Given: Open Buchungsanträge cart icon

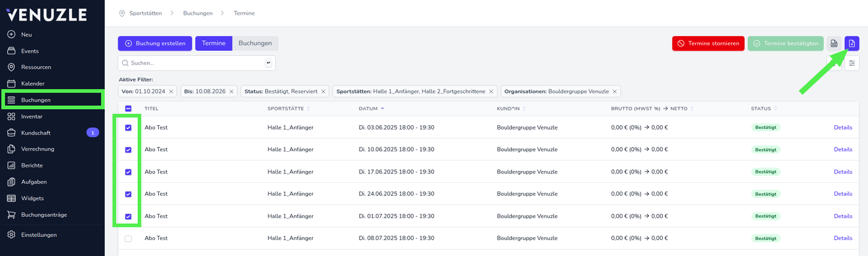Looking at the screenshot, I should coord(11,214).
